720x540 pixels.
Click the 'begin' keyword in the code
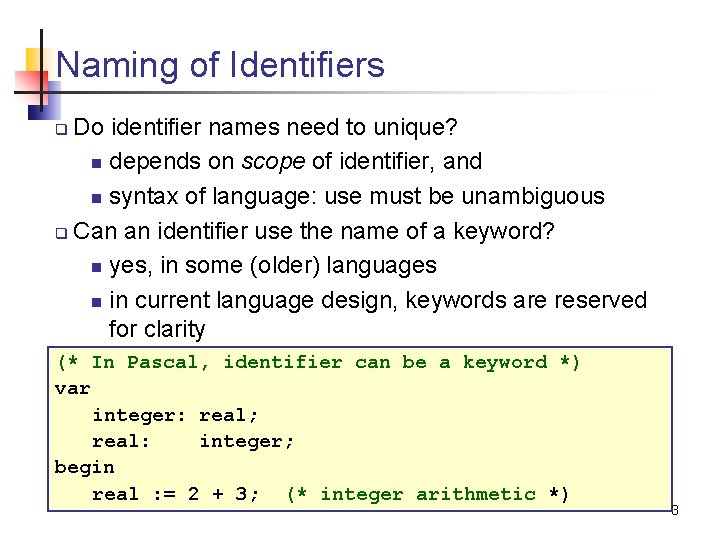84,468
